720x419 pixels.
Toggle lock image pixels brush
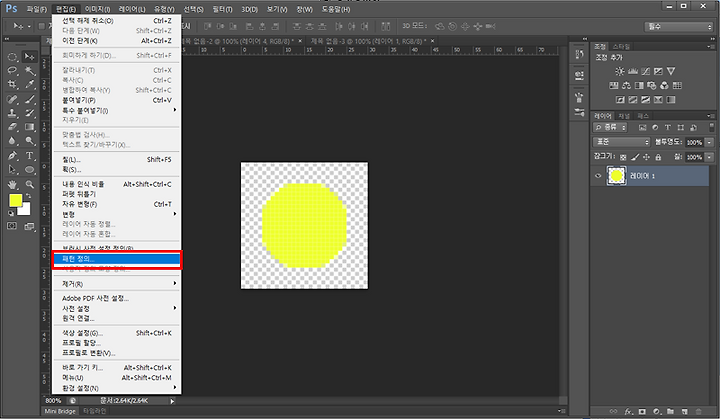[x=635, y=157]
